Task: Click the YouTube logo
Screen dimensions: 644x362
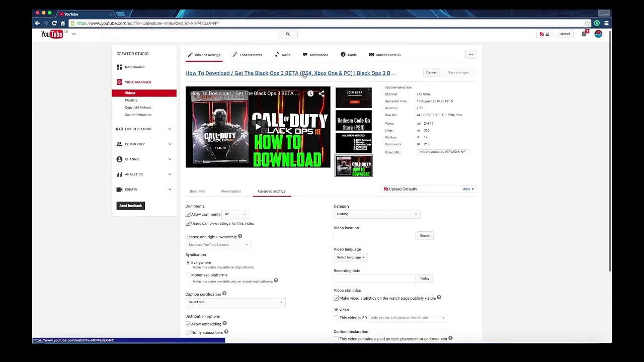Action: pos(52,34)
